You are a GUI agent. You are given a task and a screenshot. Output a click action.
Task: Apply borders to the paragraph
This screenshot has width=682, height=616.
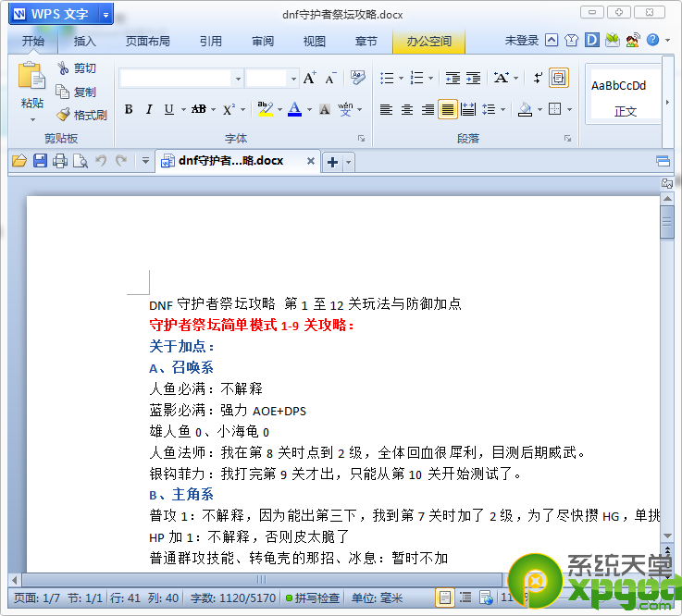(555, 109)
